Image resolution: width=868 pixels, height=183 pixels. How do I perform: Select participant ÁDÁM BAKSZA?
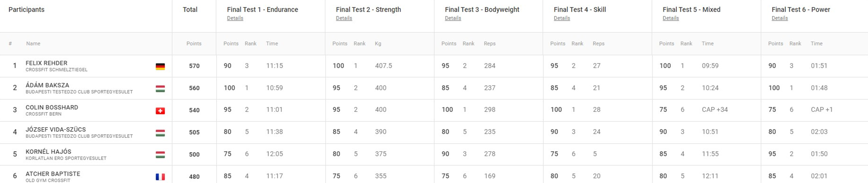tap(47, 85)
